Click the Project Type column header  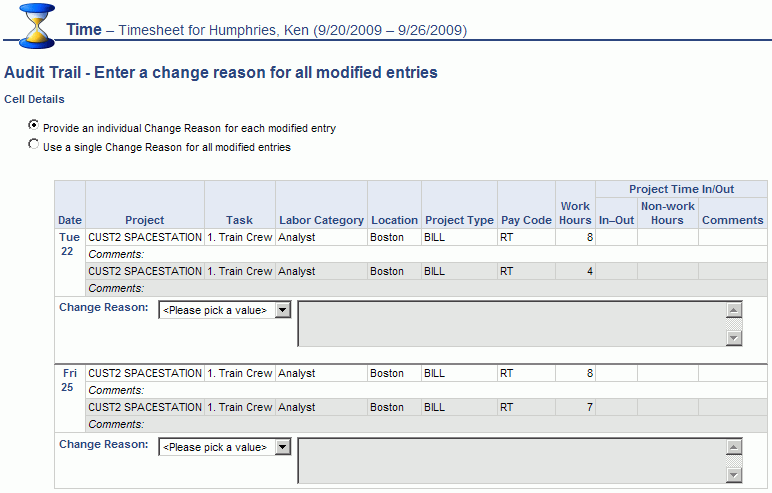coord(459,220)
